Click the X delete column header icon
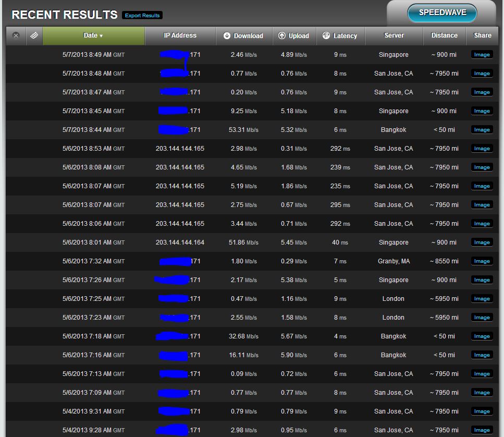Image resolution: width=504 pixels, height=437 pixels. coord(16,35)
